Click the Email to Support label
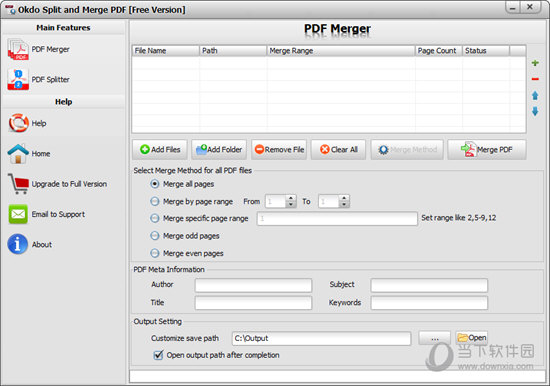This screenshot has height=386, width=550. point(58,214)
